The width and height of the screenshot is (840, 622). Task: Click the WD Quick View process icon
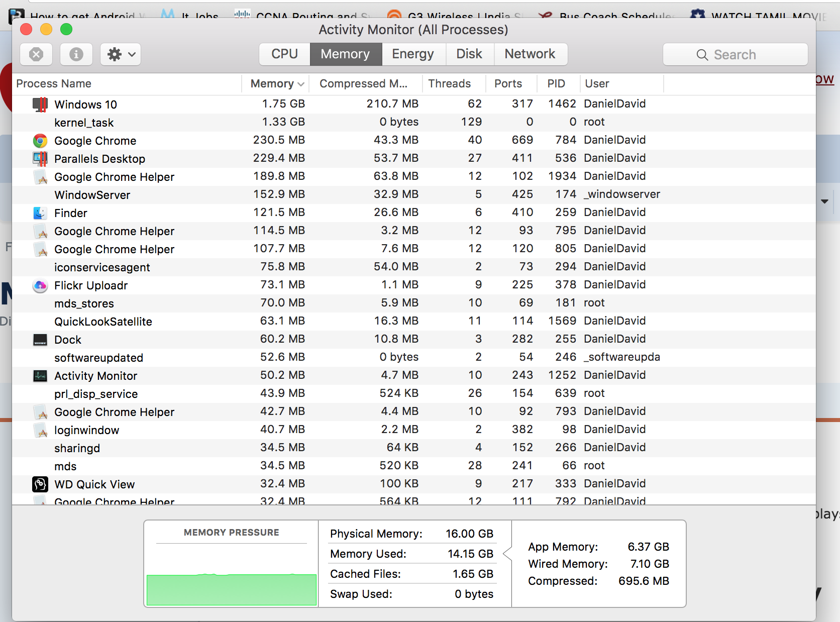coord(40,484)
